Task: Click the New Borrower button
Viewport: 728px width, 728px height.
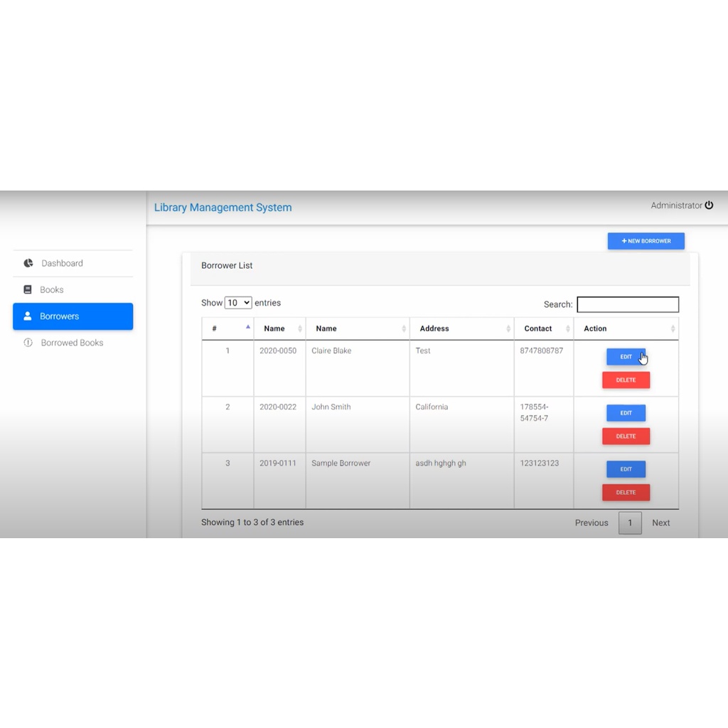Action: click(x=646, y=241)
